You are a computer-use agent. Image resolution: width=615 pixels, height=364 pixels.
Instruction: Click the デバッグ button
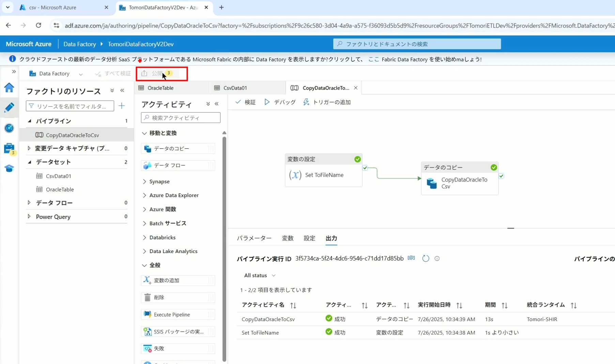pos(280,102)
